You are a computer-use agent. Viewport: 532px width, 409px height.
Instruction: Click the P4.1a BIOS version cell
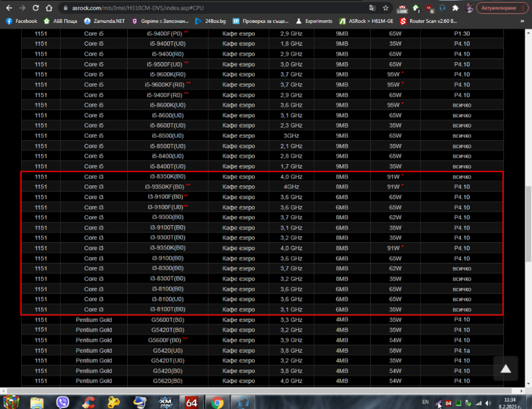tap(462, 350)
